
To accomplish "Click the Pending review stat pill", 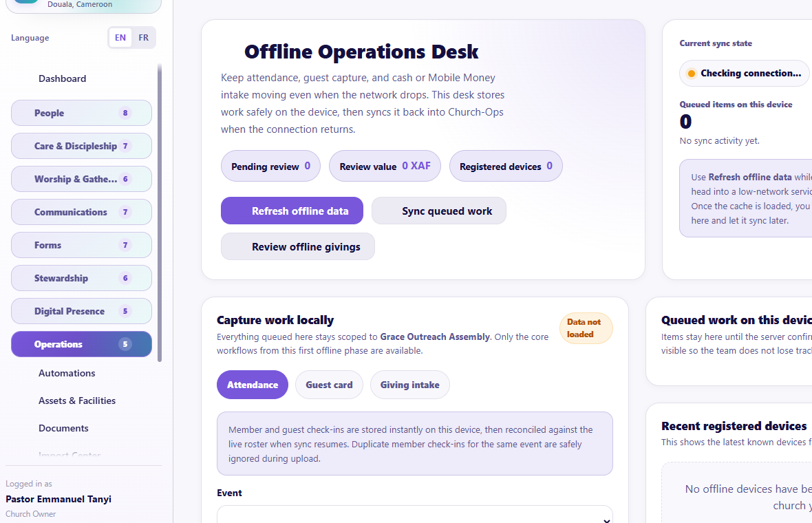I will 271,167.
